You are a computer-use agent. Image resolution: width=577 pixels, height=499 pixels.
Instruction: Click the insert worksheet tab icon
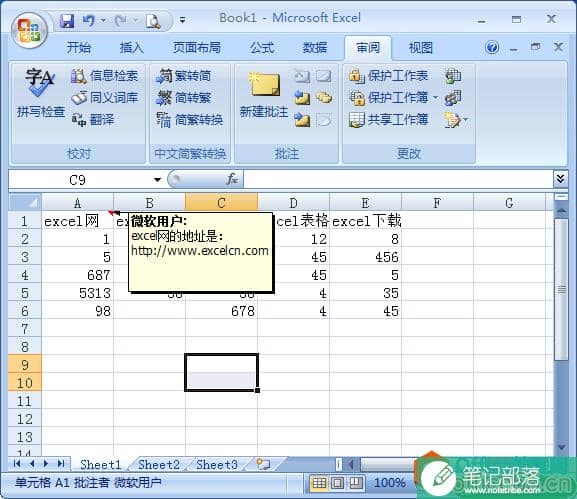263,464
